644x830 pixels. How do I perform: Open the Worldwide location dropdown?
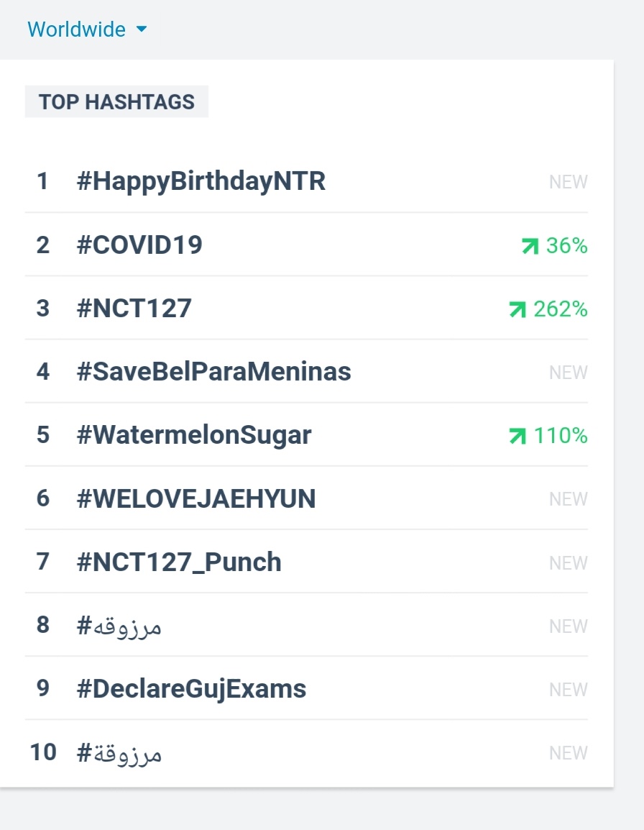point(87,29)
